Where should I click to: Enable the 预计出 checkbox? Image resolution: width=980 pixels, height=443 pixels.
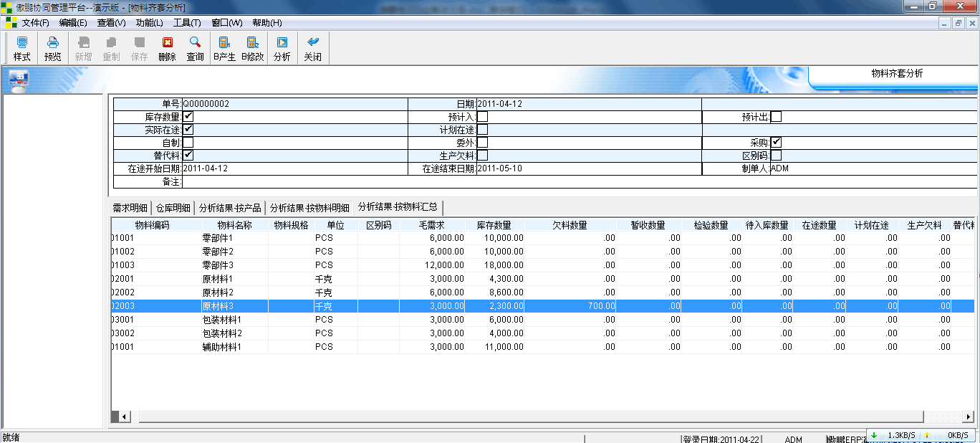776,116
